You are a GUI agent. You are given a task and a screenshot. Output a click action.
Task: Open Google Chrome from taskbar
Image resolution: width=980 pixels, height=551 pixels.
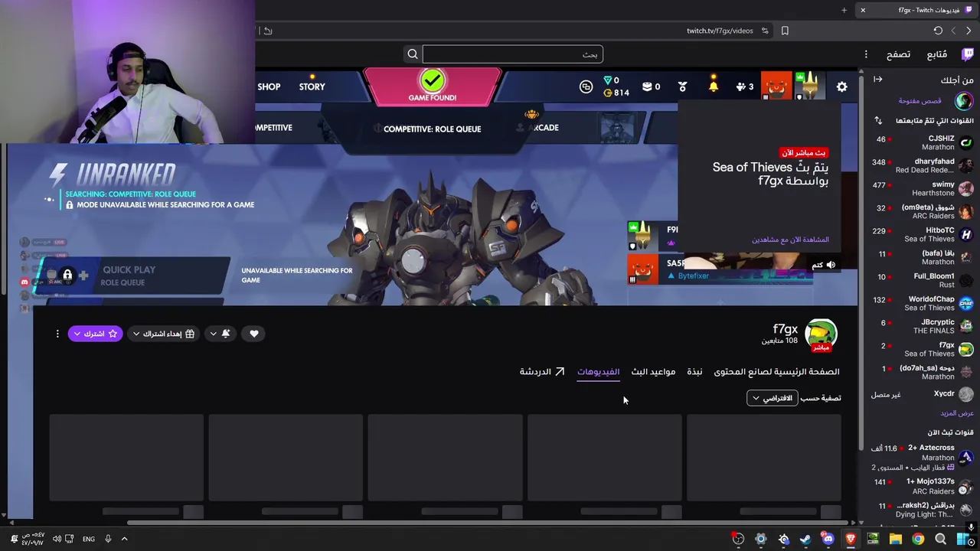(x=918, y=539)
